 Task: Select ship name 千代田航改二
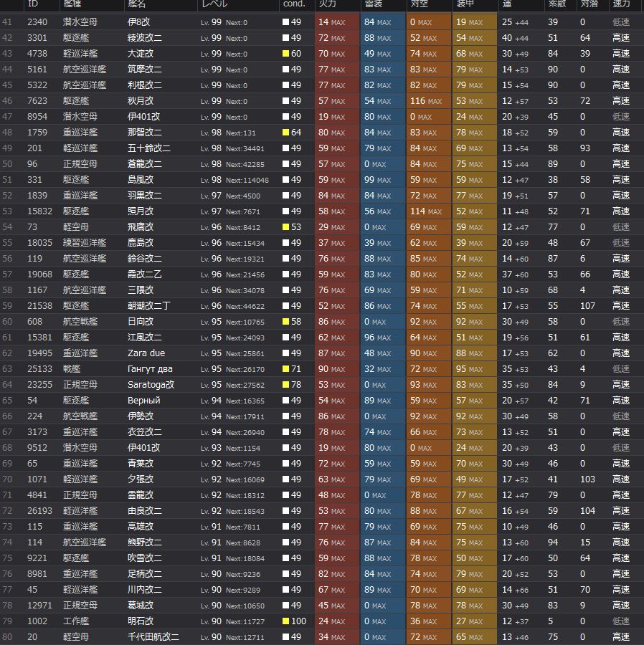[153, 637]
